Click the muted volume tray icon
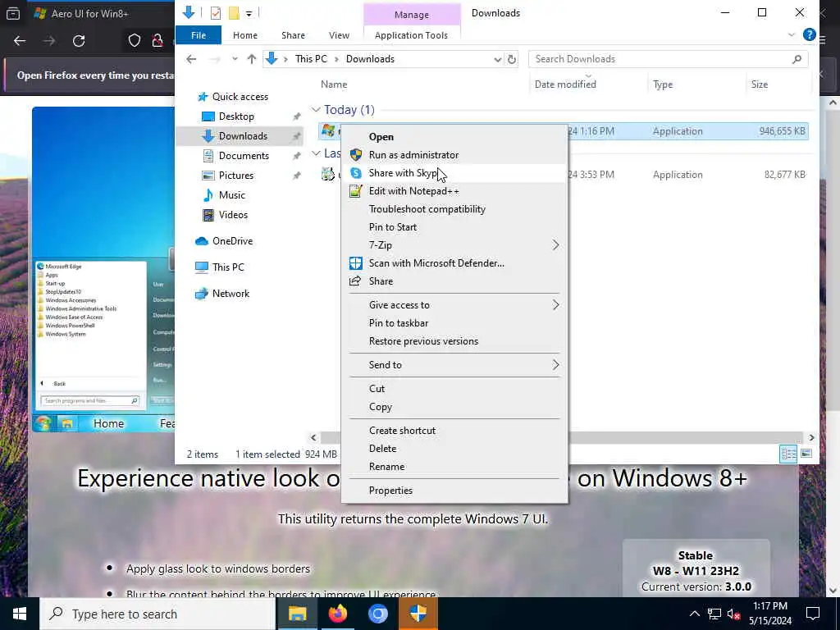The height and width of the screenshot is (630, 840). click(733, 614)
